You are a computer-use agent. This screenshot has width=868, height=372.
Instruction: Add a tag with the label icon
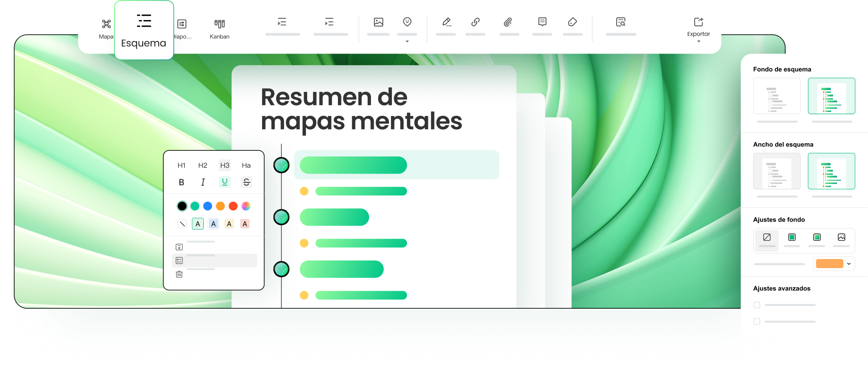pyautogui.click(x=573, y=22)
